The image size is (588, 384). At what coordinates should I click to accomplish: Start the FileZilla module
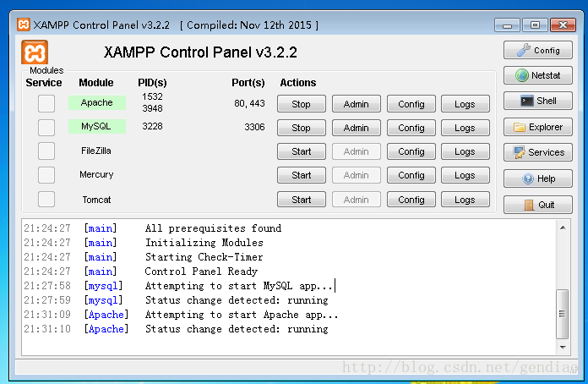tap(301, 151)
